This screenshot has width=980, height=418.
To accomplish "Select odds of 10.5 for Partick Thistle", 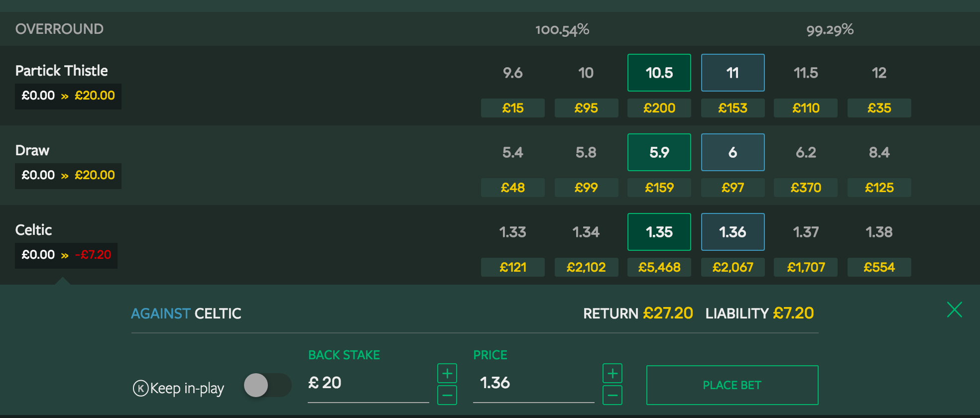I will point(659,73).
